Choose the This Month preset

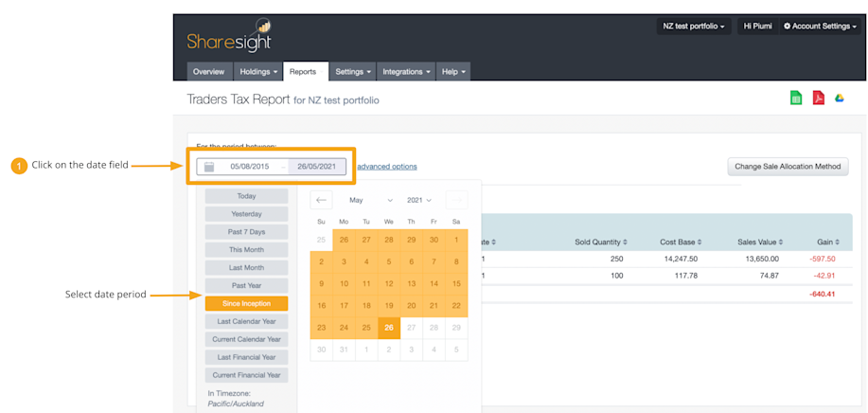point(246,250)
